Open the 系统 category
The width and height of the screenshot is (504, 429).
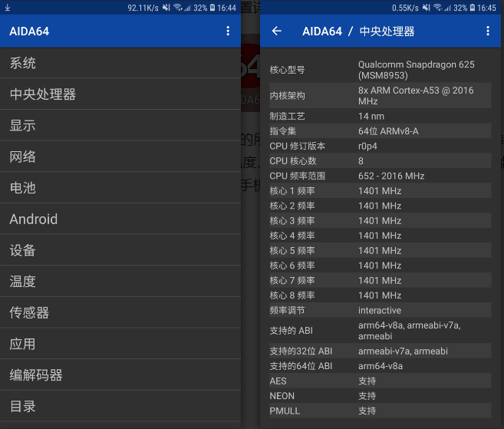tap(120, 63)
